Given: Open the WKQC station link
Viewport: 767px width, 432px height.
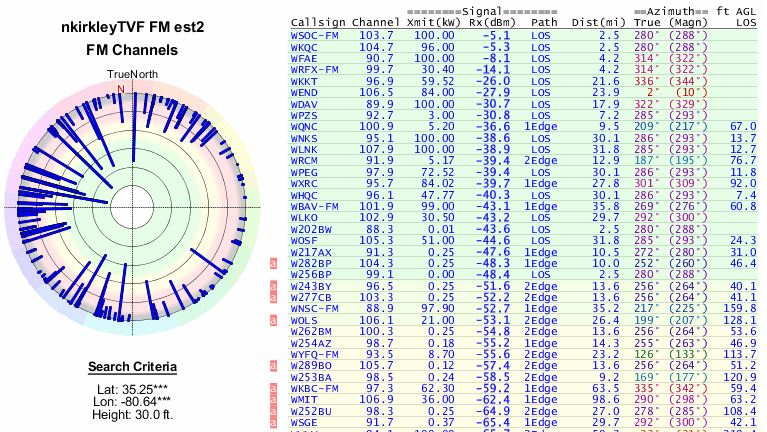Looking at the screenshot, I should pyautogui.click(x=304, y=47).
